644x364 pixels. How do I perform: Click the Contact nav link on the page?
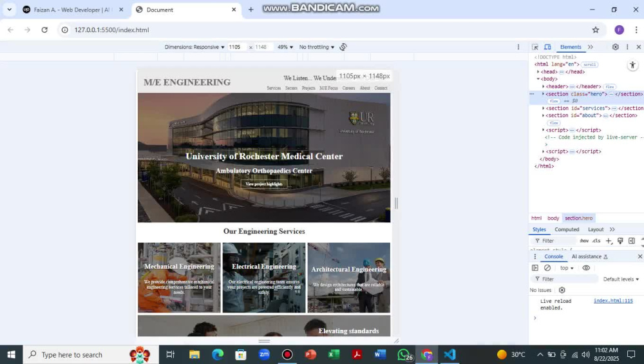tap(381, 88)
